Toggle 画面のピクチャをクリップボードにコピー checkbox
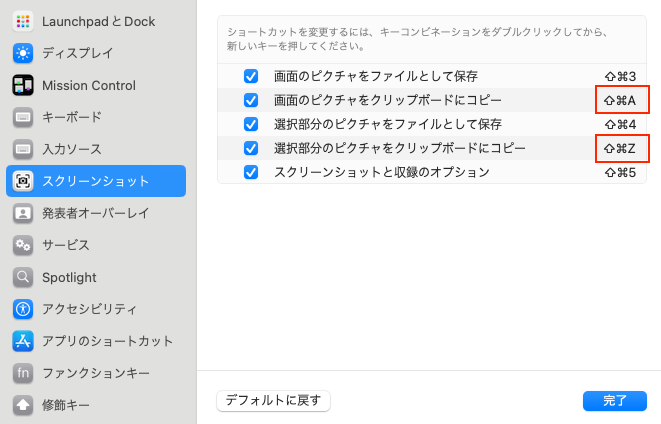Image resolution: width=661 pixels, height=424 pixels. click(x=251, y=100)
